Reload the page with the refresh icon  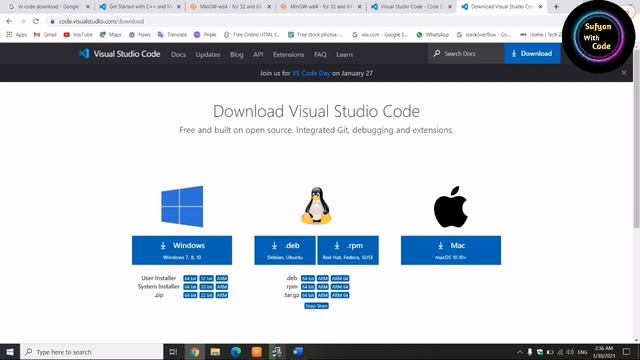pos(36,21)
